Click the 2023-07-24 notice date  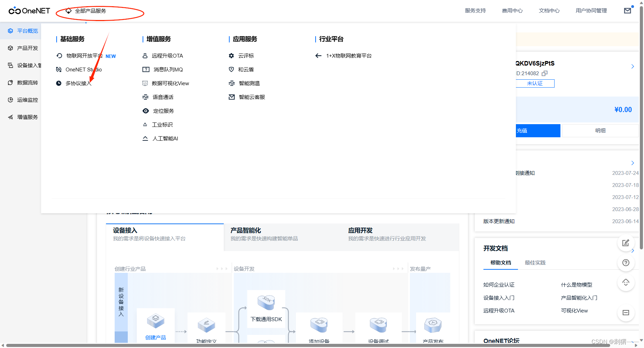click(625, 173)
